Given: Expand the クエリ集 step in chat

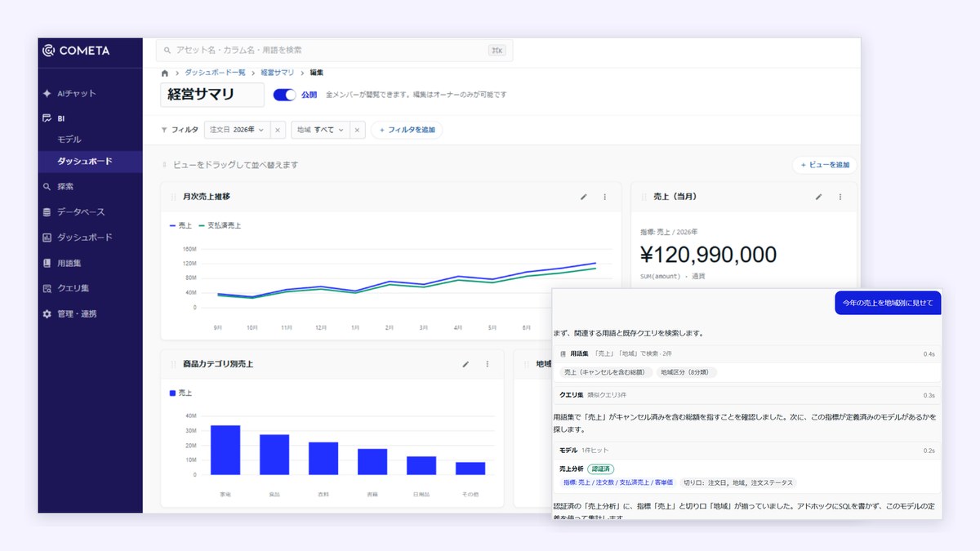Looking at the screenshot, I should (x=747, y=395).
